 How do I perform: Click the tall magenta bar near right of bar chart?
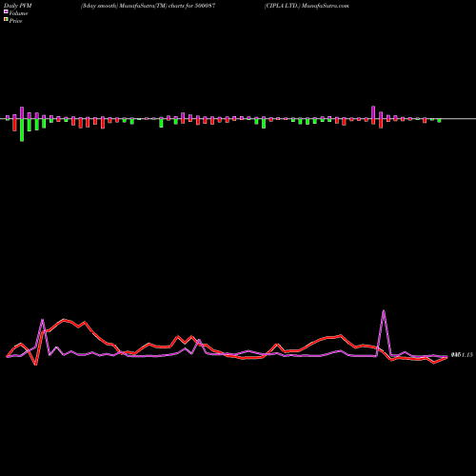[373, 112]
